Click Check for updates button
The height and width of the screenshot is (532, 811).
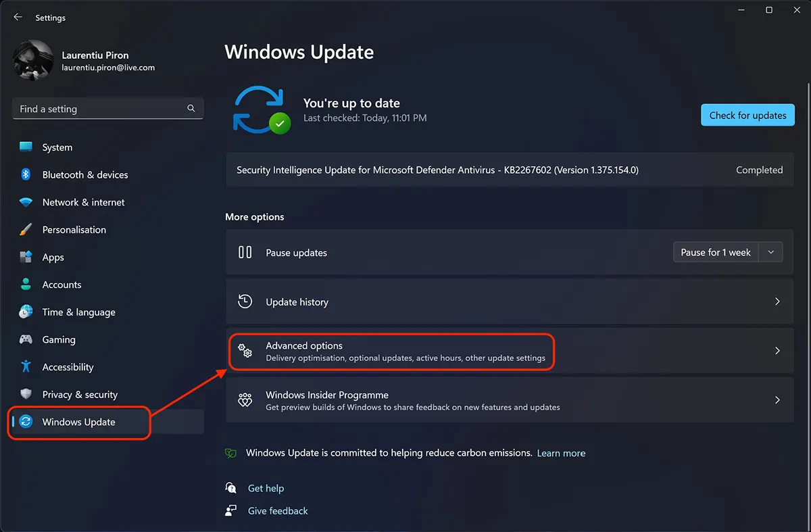pos(747,115)
